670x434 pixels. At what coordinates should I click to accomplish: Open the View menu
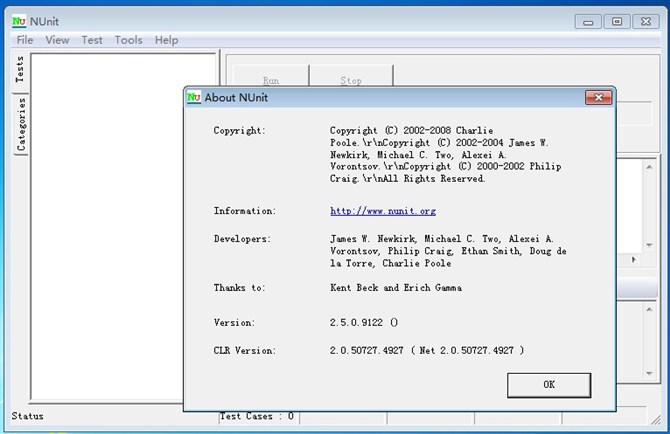point(57,40)
